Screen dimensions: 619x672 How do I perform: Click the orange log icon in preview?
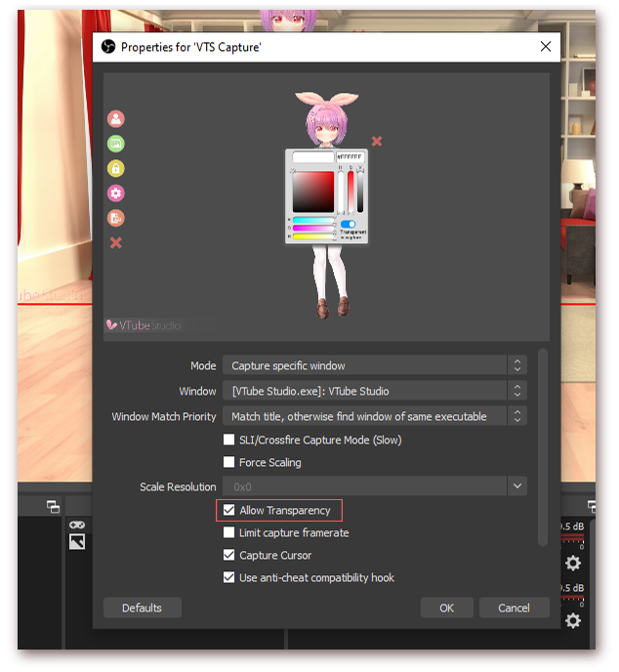(x=115, y=218)
